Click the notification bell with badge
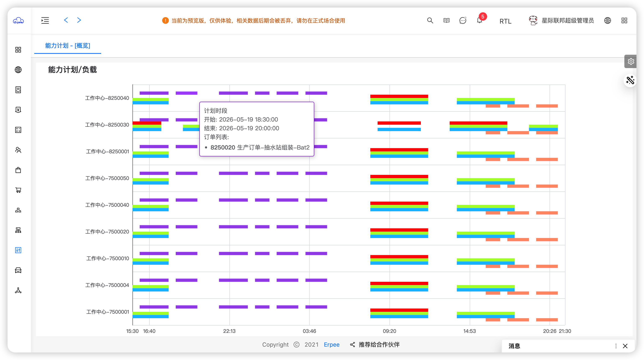The height and width of the screenshot is (360, 644). tap(480, 20)
